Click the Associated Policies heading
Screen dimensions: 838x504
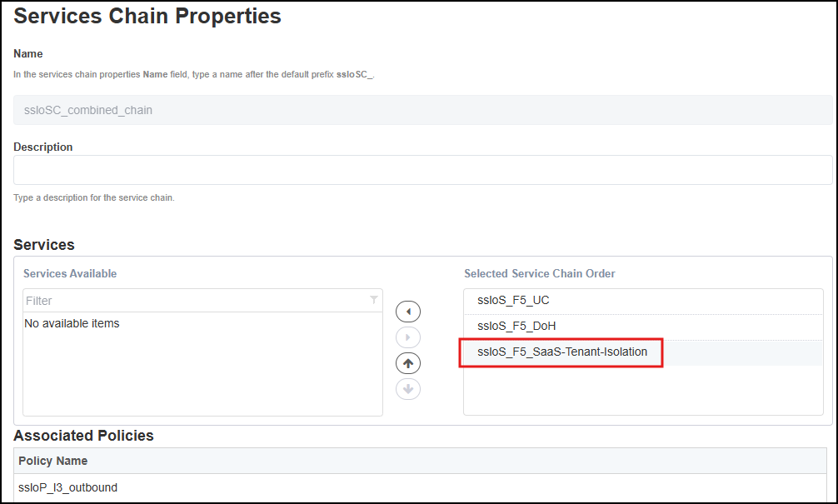point(83,436)
